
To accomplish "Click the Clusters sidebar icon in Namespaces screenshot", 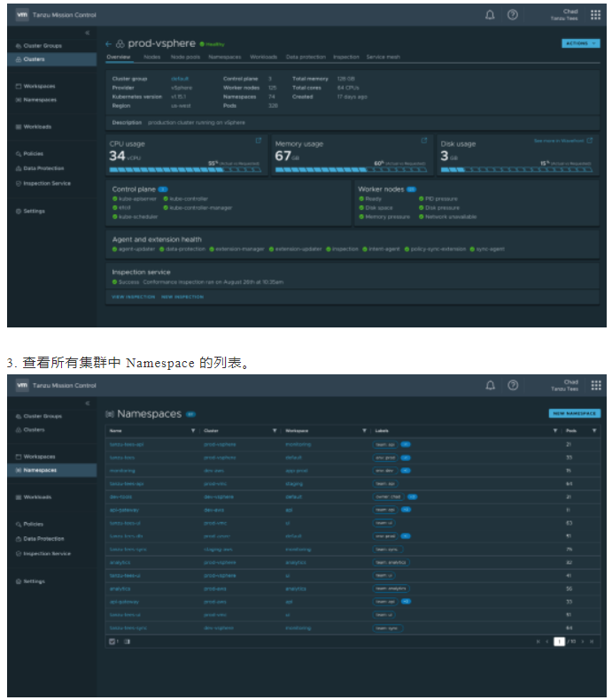I will (19, 430).
